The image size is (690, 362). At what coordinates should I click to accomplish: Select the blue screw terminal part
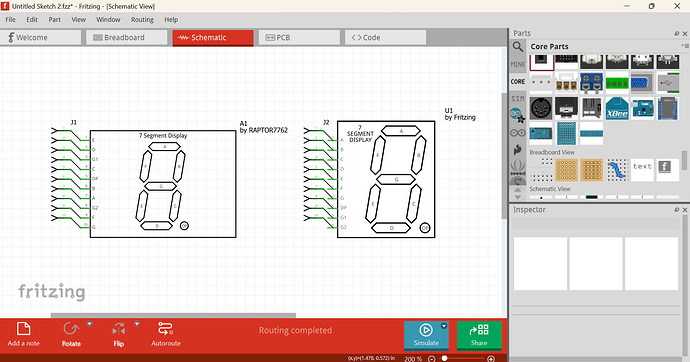591,83
